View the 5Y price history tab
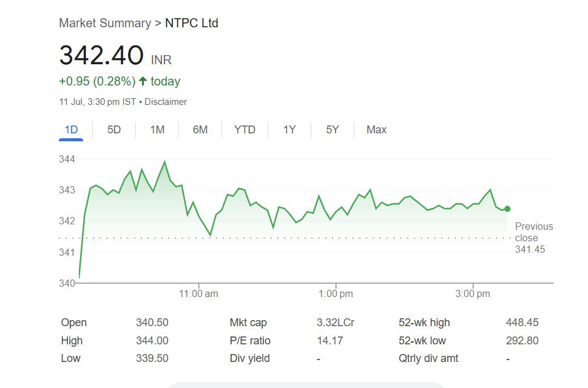Viewport: 588px width, 388px height. pos(332,130)
